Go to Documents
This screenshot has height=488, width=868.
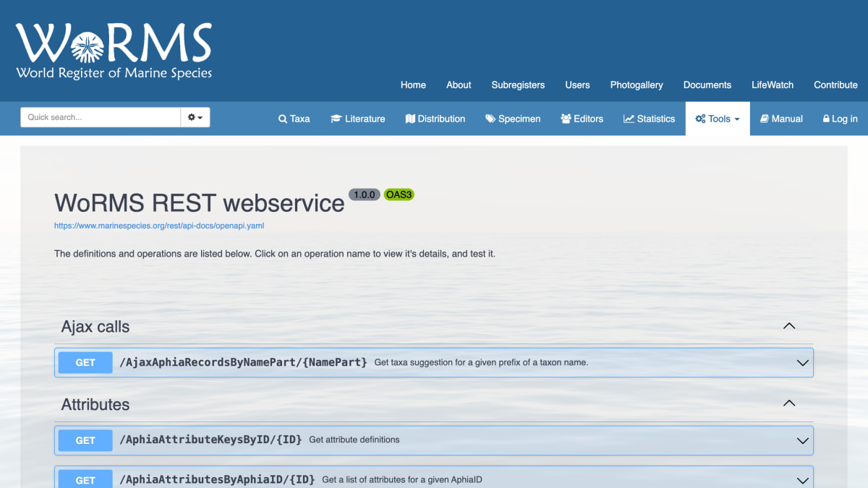pyautogui.click(x=707, y=85)
